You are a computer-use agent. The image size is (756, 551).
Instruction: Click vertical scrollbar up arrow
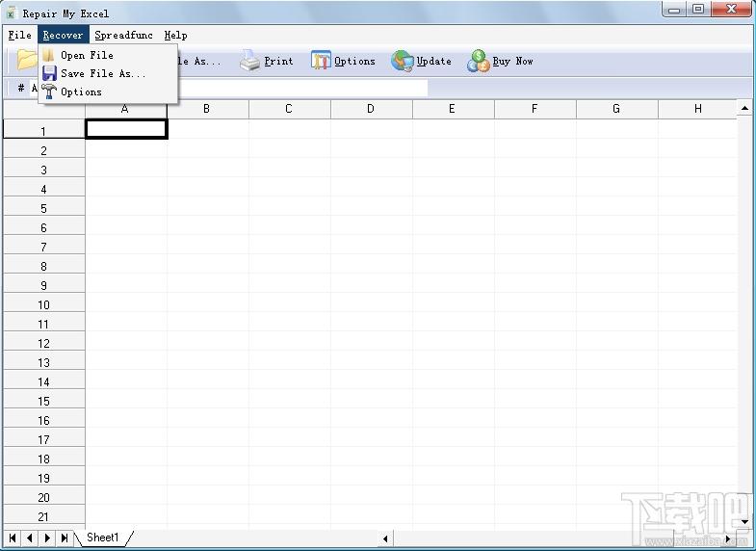click(744, 108)
